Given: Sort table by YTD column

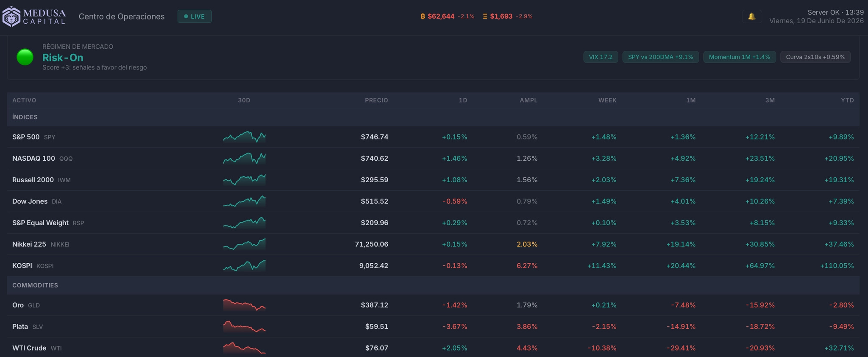Looking at the screenshot, I should click(847, 100).
